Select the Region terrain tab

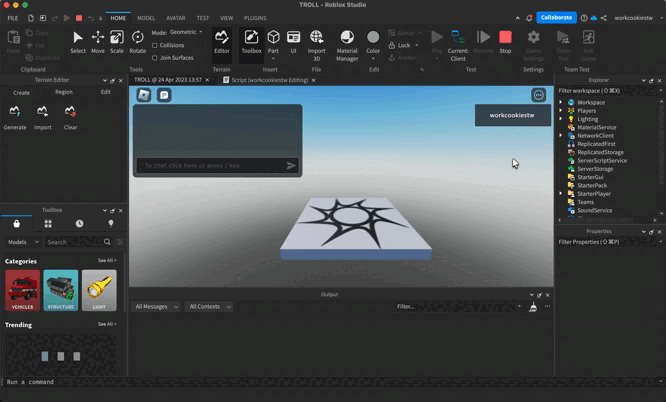click(64, 92)
